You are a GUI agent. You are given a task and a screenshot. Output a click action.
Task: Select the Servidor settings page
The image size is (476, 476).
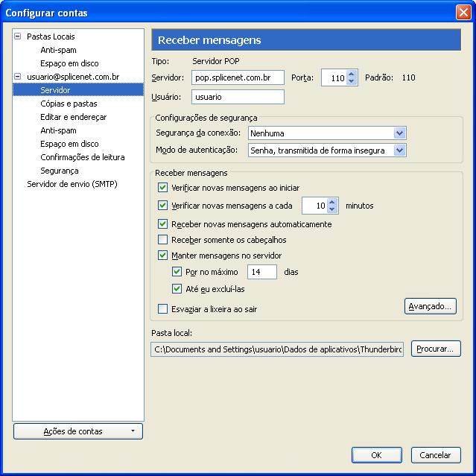tap(78, 90)
